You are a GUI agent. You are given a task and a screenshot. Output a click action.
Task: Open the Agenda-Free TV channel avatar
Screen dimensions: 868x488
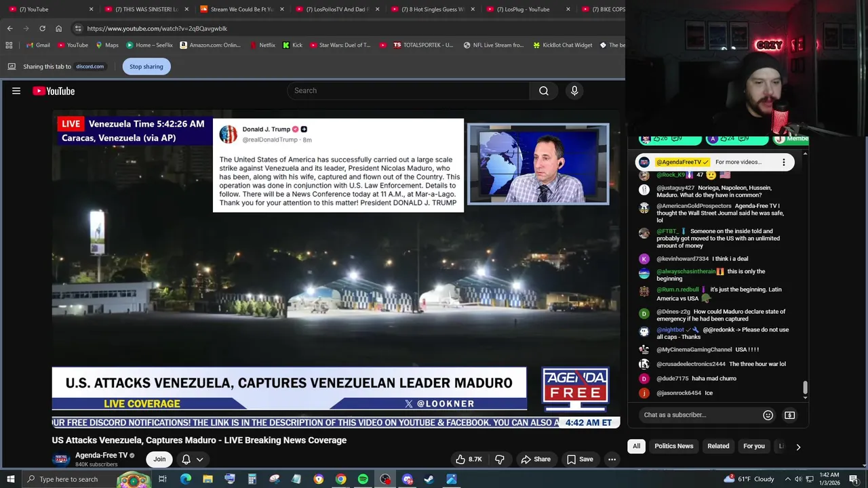click(61, 459)
